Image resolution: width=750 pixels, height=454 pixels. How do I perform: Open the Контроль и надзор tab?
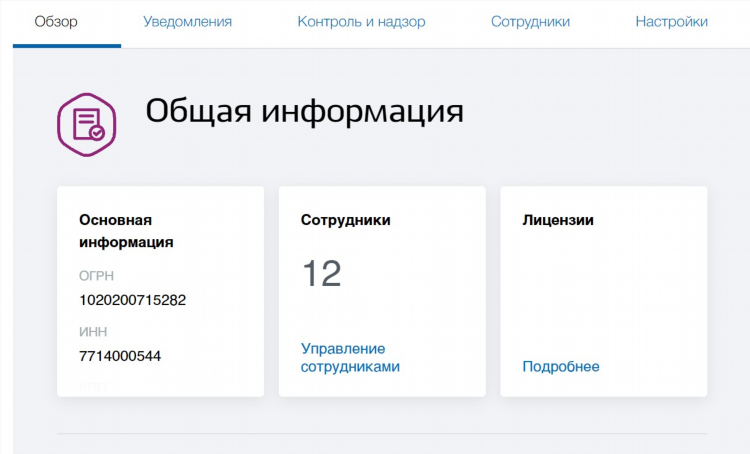361,22
